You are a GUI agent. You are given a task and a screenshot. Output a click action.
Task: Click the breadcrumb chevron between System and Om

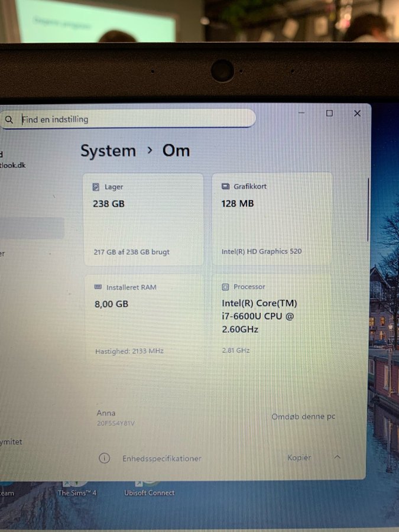(150, 150)
